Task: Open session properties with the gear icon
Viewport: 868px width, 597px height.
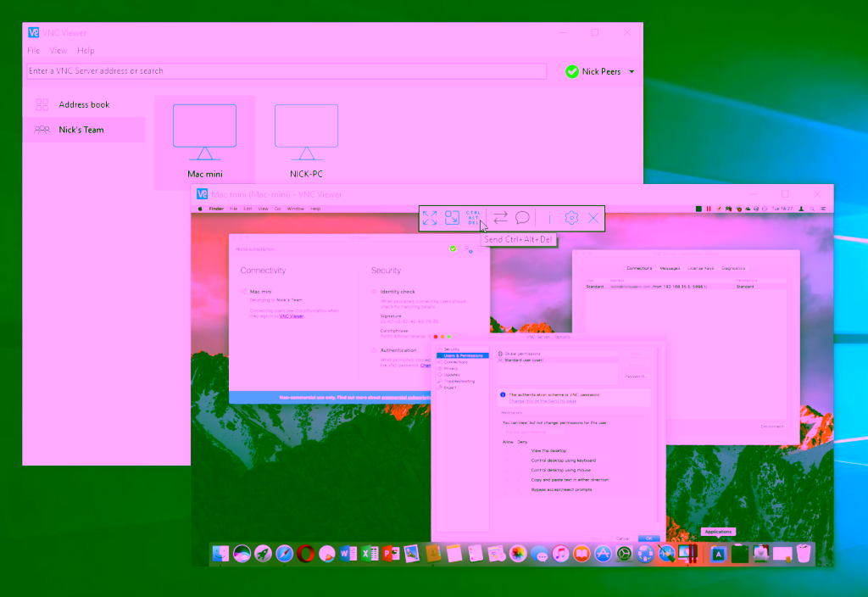Action: [x=571, y=219]
